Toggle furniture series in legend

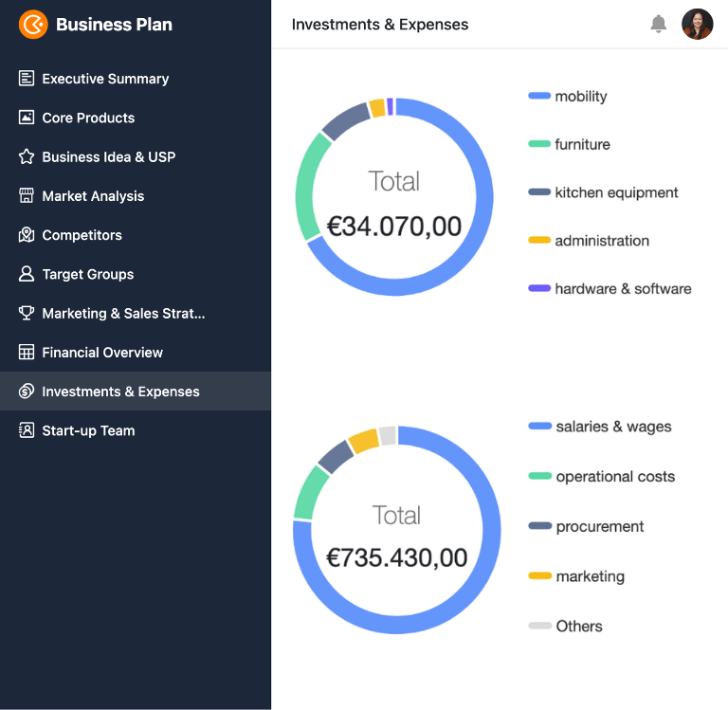569,144
